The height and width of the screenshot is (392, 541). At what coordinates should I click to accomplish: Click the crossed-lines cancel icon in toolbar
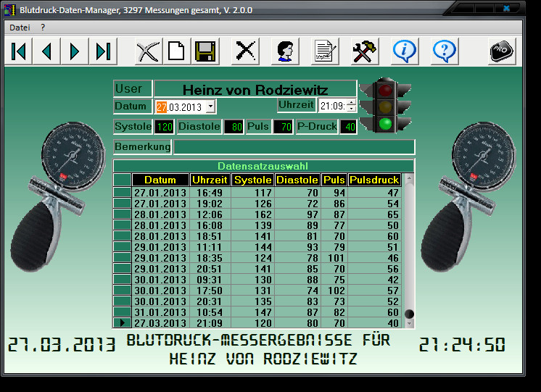point(149,51)
